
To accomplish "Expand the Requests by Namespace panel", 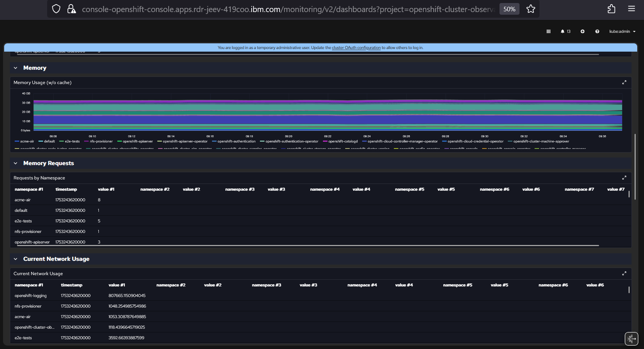I will tap(624, 178).
